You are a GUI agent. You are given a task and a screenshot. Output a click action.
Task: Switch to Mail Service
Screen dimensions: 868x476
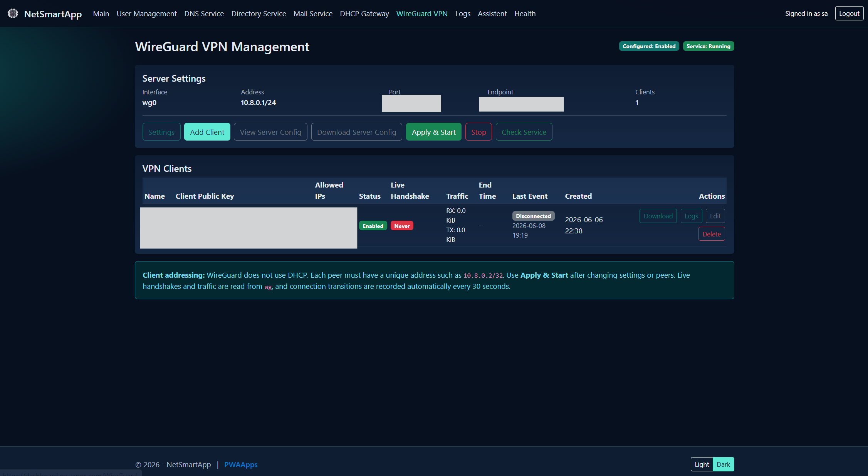pos(313,13)
